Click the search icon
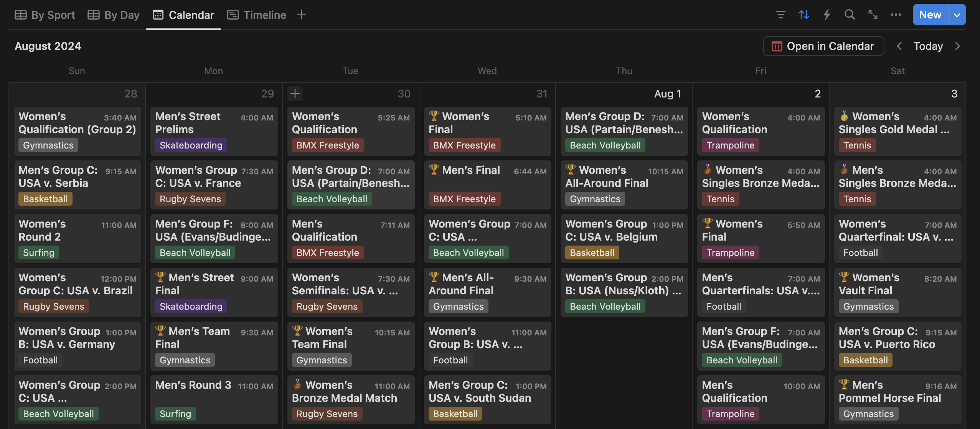Viewport: 980px width, 429px height. [x=849, y=15]
